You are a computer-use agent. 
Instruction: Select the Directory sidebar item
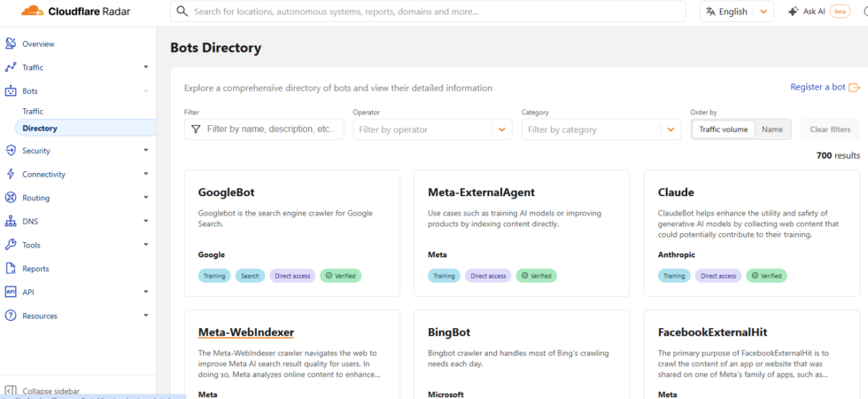86,128
